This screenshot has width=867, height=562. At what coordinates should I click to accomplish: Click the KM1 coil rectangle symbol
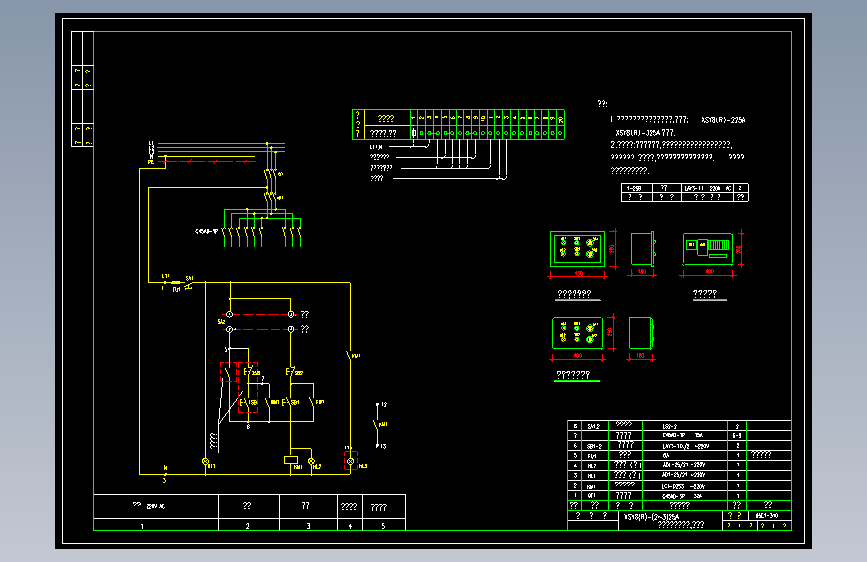coord(291,460)
